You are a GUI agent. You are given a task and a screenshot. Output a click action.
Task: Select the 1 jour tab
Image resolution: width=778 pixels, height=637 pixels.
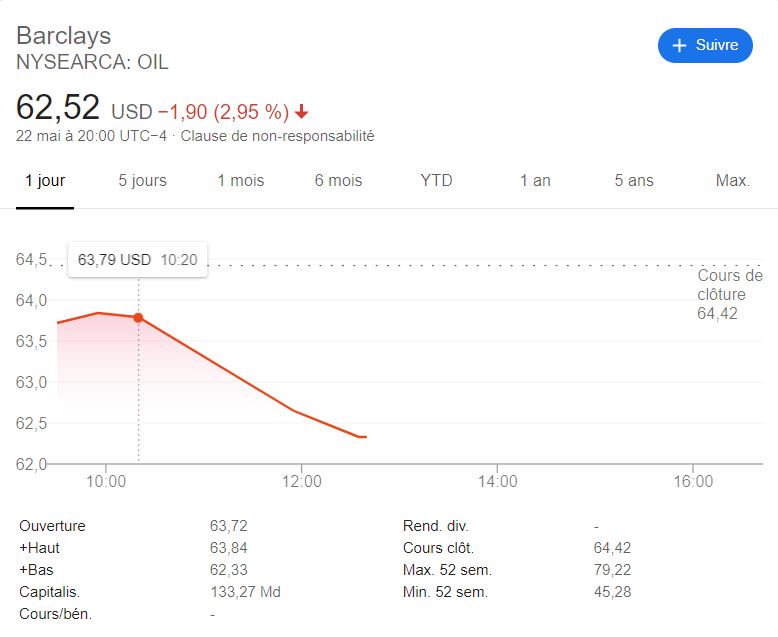45,181
